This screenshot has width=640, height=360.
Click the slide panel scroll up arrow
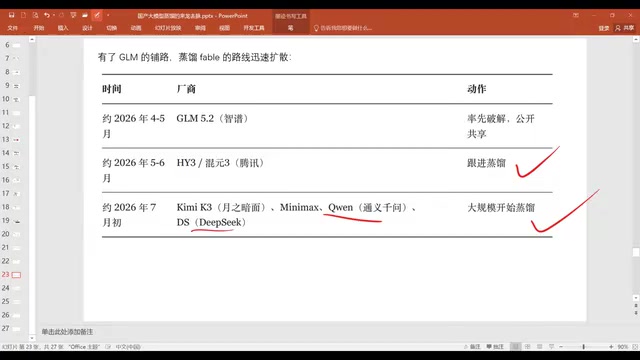coord(32,40)
